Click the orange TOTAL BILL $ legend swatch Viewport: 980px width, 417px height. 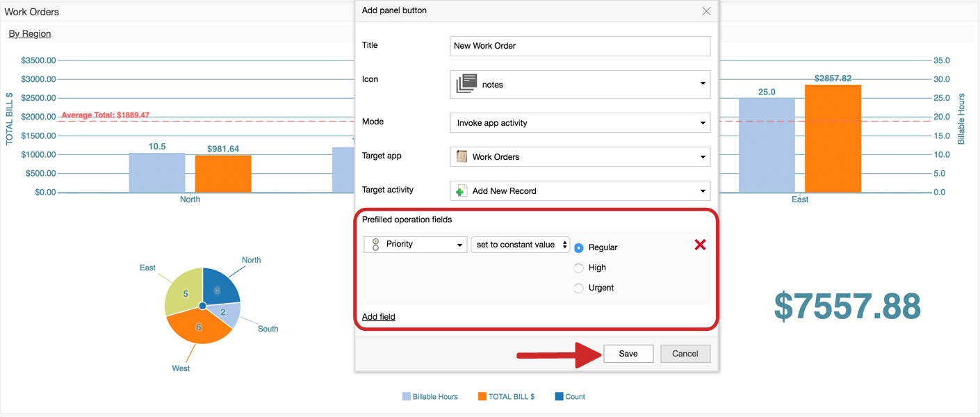(x=482, y=397)
